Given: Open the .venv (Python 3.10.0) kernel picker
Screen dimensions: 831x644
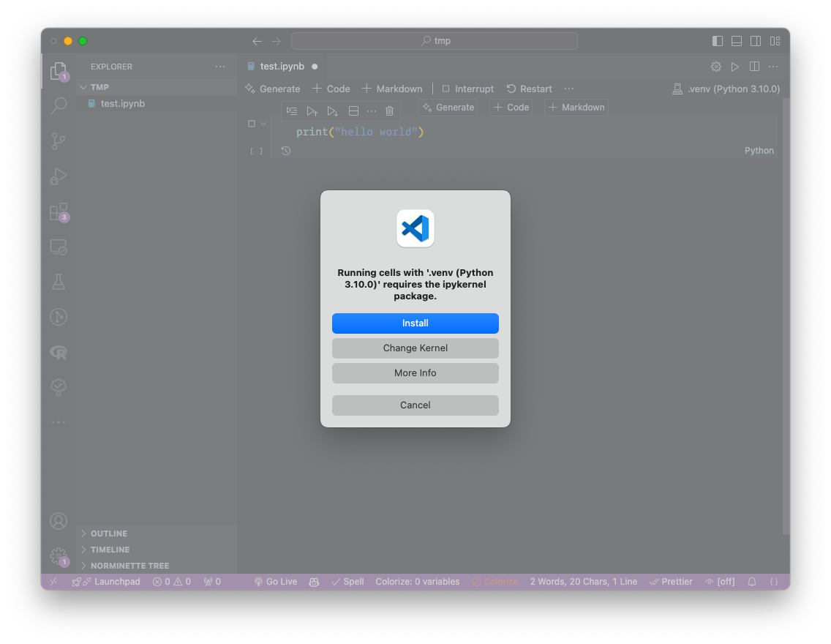Looking at the screenshot, I should click(726, 89).
